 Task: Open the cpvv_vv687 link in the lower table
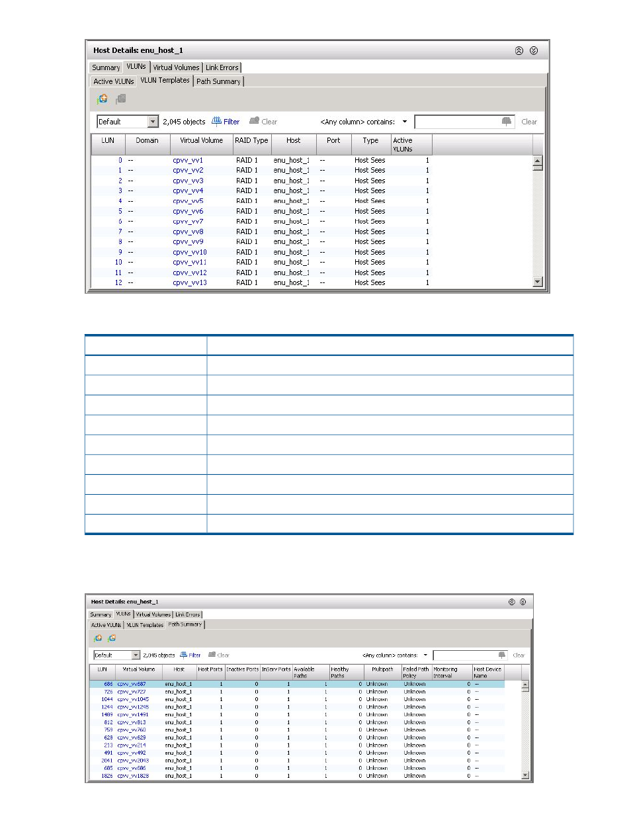click(132, 684)
